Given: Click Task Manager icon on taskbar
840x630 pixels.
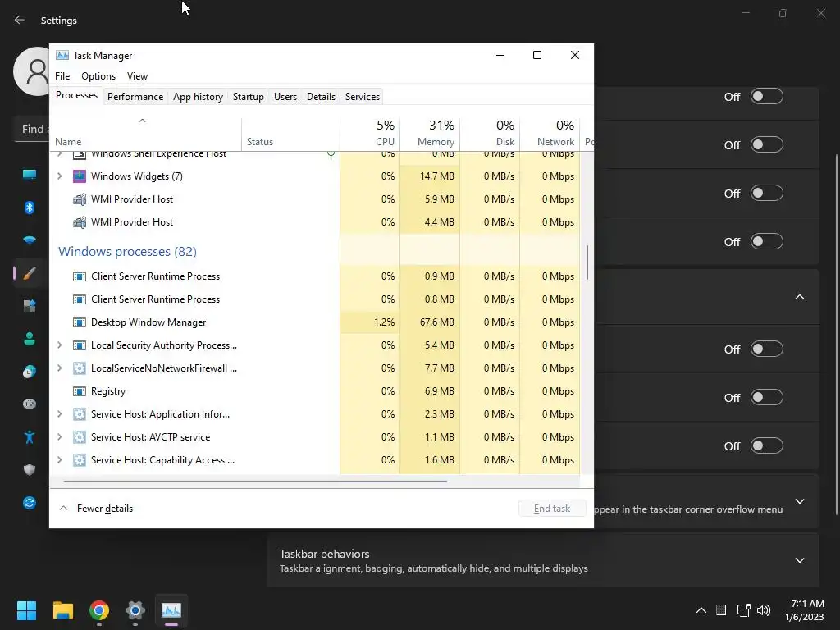Looking at the screenshot, I should (x=171, y=610).
